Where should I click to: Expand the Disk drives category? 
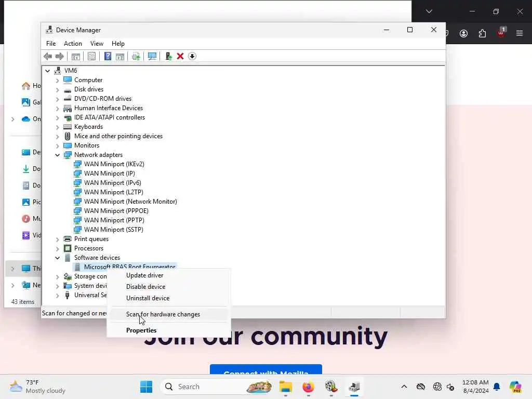click(57, 89)
